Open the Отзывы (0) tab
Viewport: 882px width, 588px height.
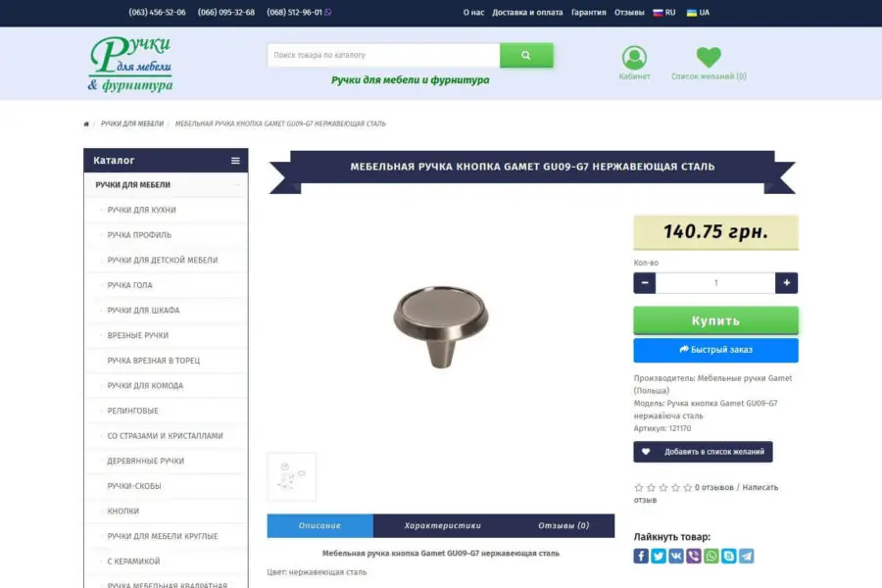563,526
